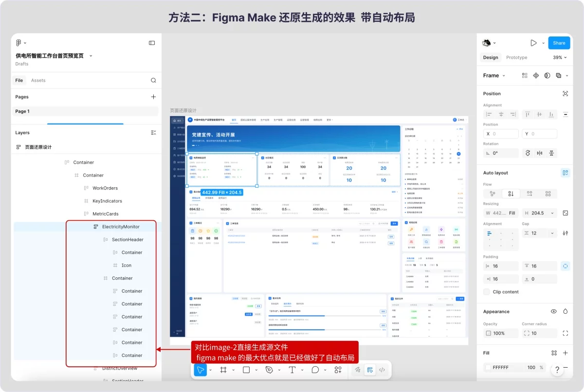Click align horizontal centers icon

[x=501, y=114]
